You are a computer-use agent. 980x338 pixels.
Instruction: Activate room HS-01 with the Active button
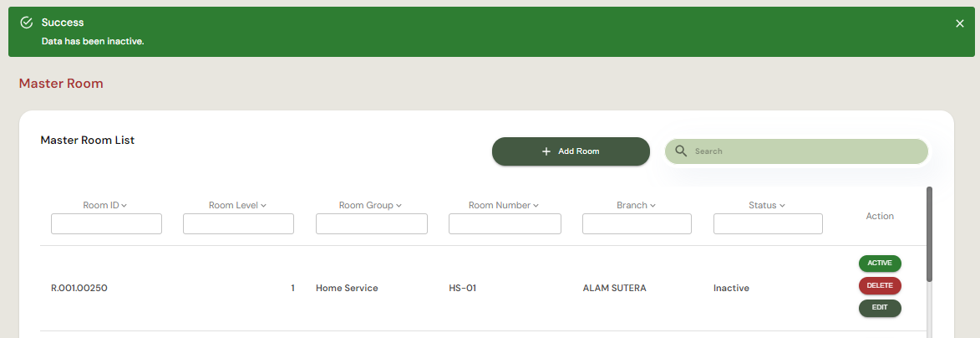pos(880,264)
